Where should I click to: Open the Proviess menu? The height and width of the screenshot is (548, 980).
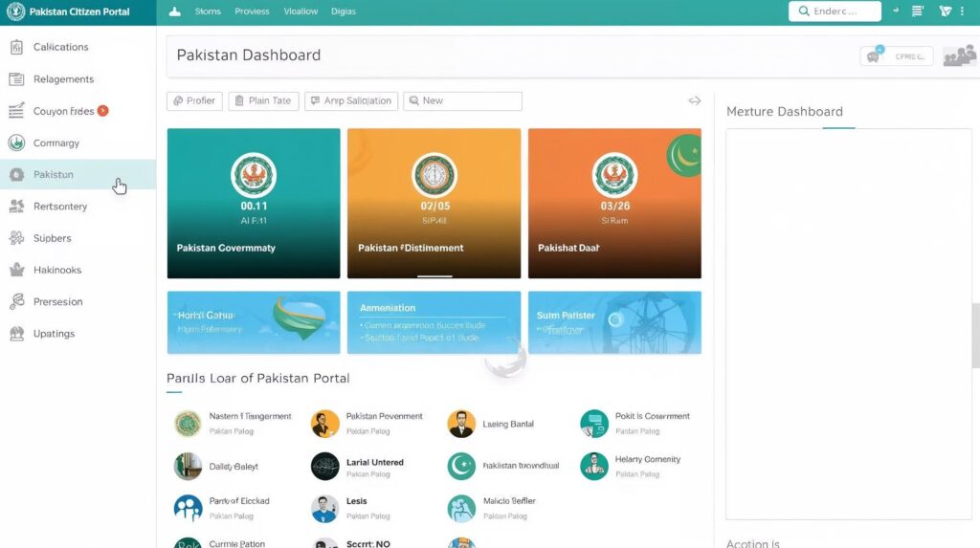[x=252, y=11]
